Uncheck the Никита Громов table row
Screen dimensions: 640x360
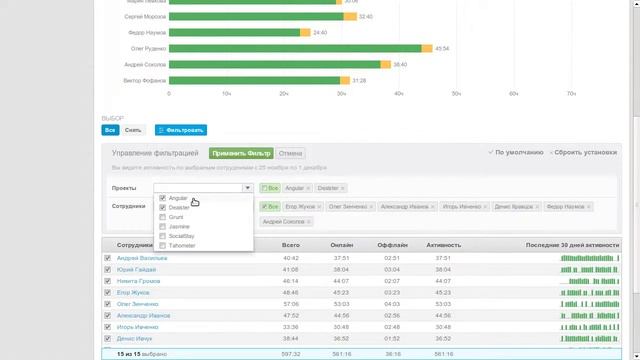(107, 281)
